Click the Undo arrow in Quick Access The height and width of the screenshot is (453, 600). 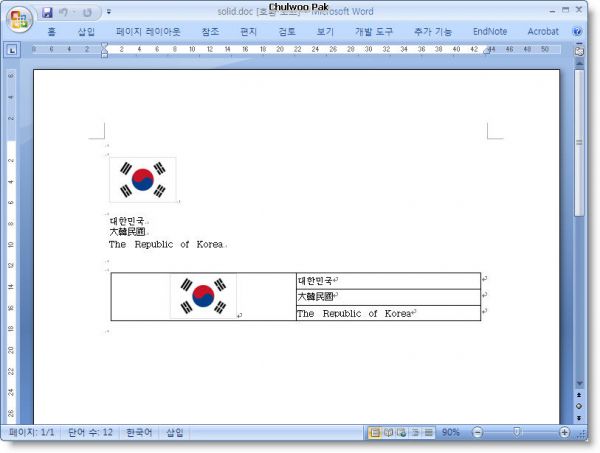[64, 13]
